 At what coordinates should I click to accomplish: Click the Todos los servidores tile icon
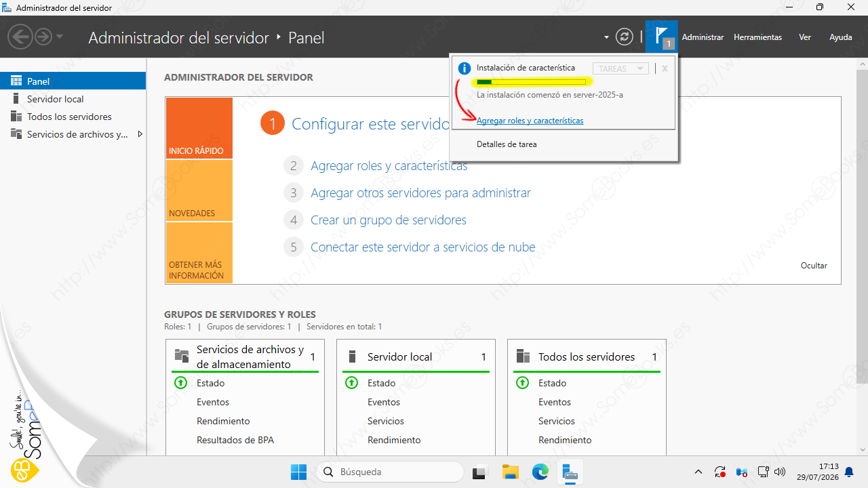[523, 357]
